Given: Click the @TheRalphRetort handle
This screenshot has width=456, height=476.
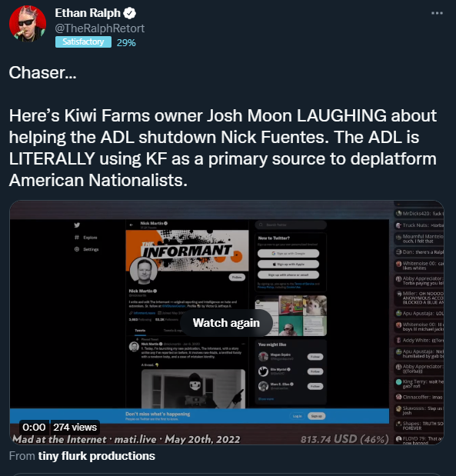Looking at the screenshot, I should point(99,28).
